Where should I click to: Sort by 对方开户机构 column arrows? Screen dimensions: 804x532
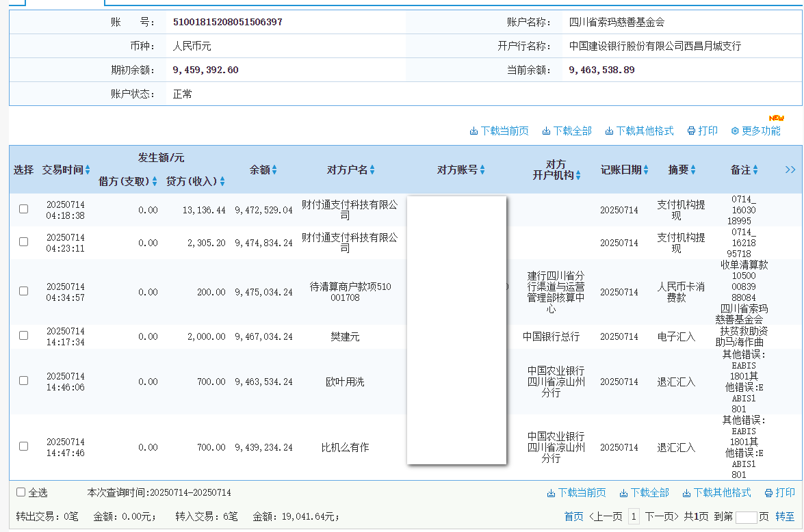578,175
